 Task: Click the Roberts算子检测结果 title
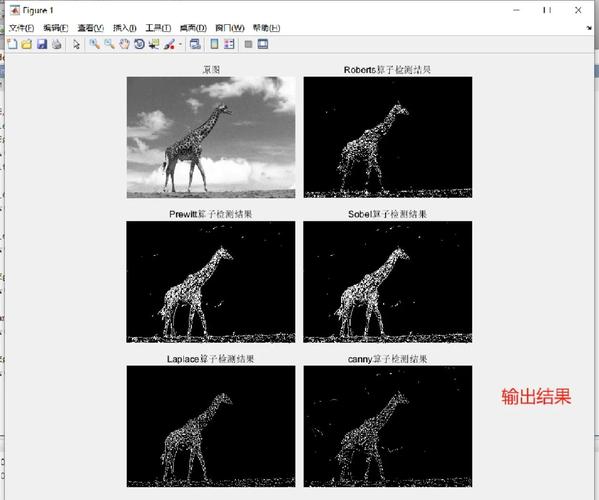[387, 70]
